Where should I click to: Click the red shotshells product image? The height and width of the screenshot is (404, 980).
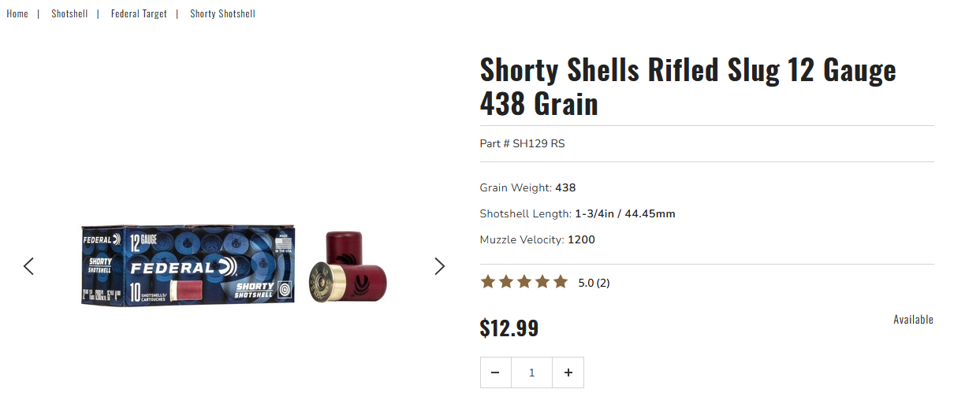pos(348,268)
